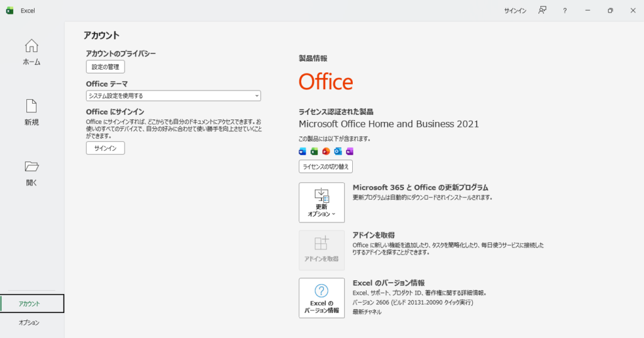
Task: Open the 開く (Open) folder icon
Action: [x=31, y=166]
